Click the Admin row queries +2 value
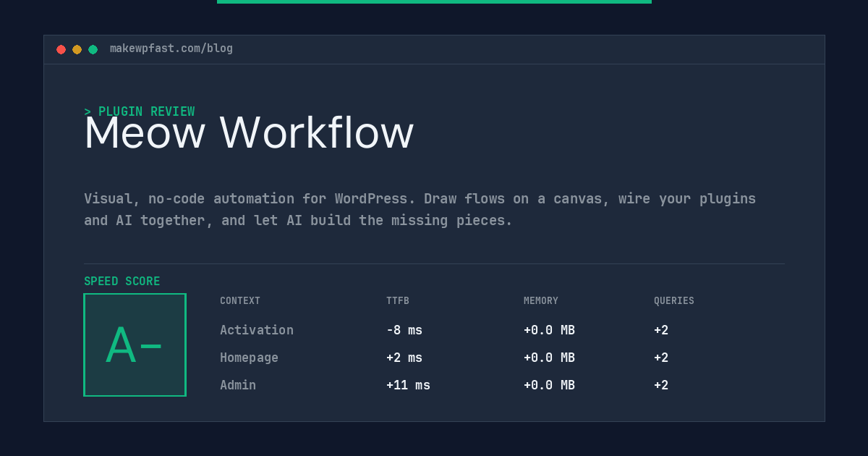Viewport: 868px width, 456px height. [x=661, y=385]
